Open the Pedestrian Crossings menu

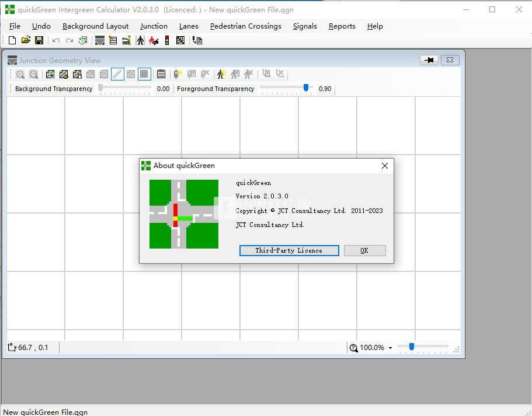(246, 26)
